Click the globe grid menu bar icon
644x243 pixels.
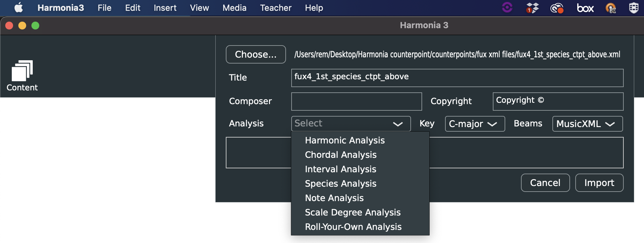[634, 8]
